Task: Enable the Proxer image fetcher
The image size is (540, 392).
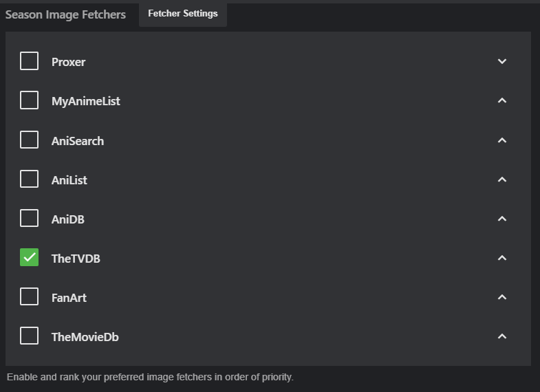Action: pyautogui.click(x=29, y=61)
